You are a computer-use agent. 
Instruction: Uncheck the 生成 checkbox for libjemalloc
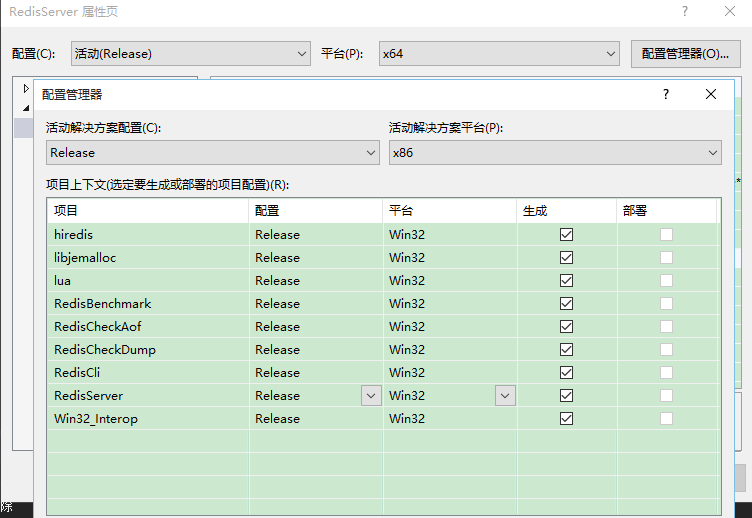coord(566,258)
